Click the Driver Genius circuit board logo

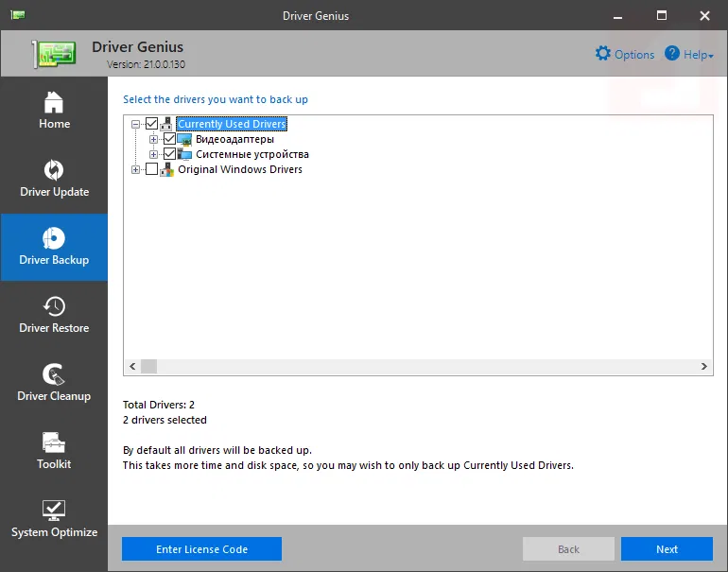[54, 54]
